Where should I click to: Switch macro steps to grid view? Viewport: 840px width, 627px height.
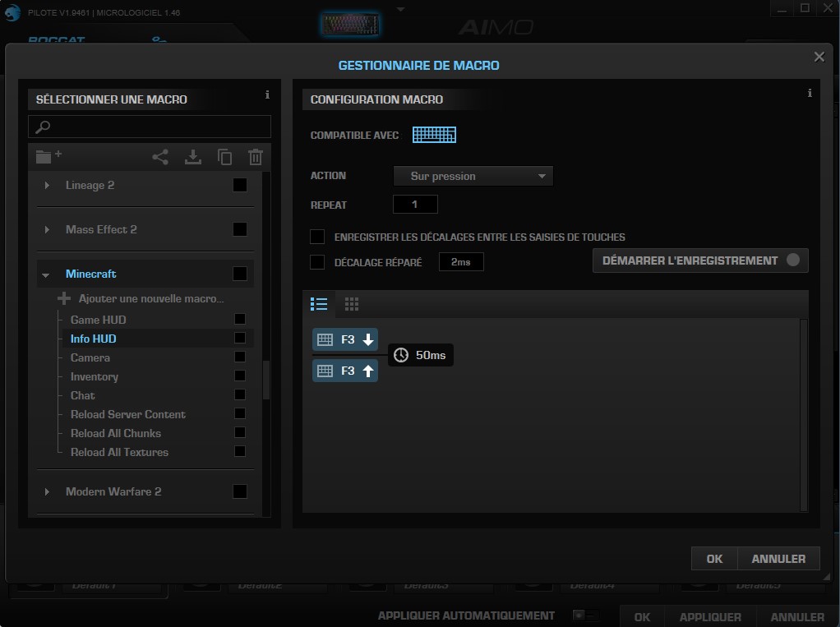coord(352,303)
